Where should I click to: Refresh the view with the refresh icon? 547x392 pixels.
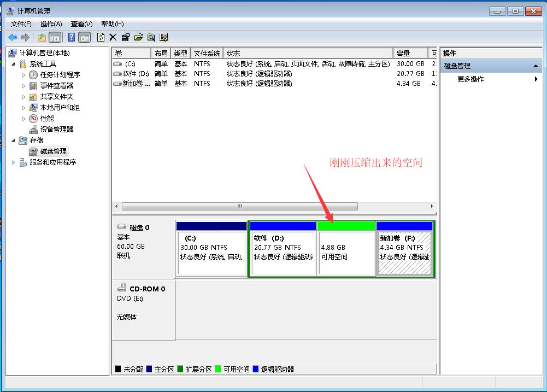(101, 37)
